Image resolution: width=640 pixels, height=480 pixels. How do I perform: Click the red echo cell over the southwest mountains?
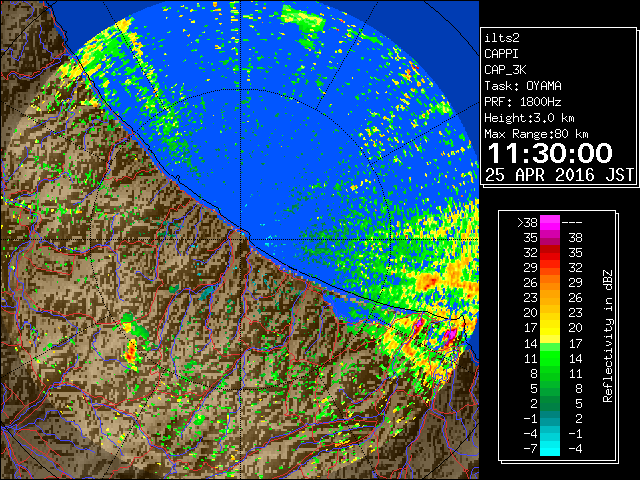tap(131, 351)
